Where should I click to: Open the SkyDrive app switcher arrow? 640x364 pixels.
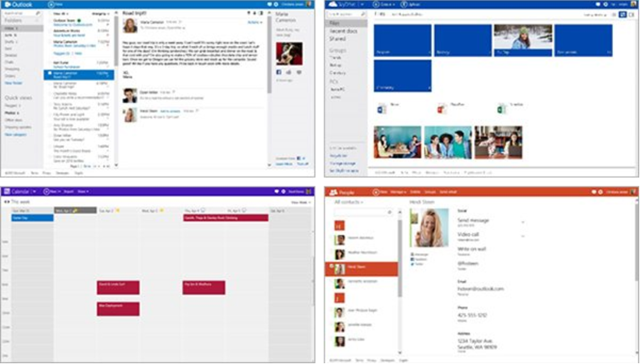362,4
